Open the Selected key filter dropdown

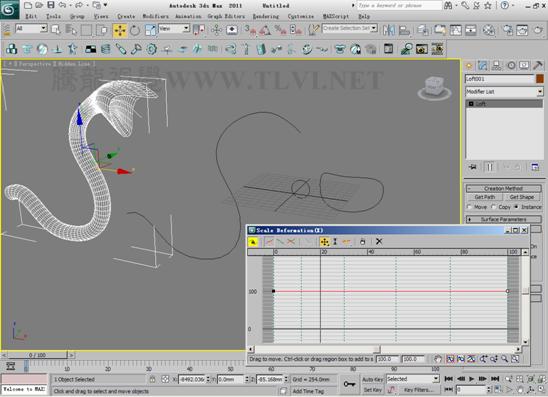tap(412, 379)
